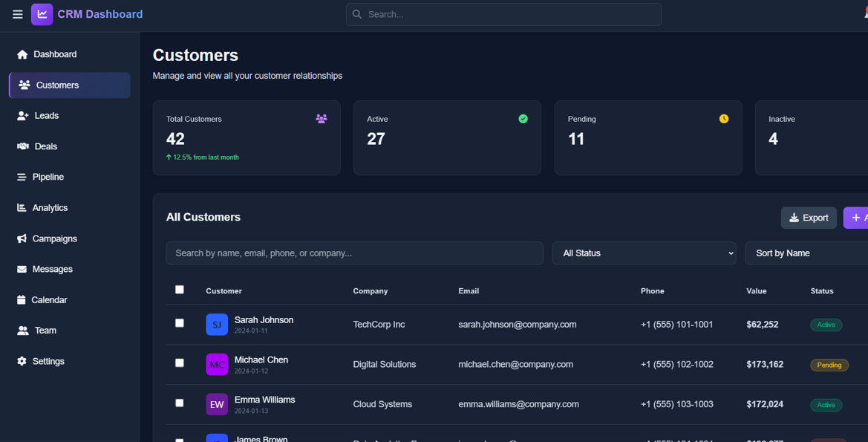Click the Settings gear icon
868x442 pixels.
pos(22,361)
